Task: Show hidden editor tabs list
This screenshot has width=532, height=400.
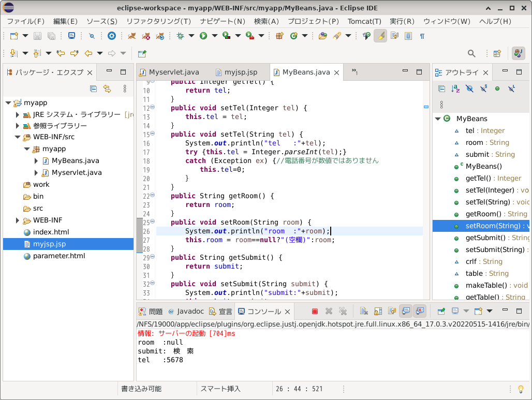Action: coord(354,71)
